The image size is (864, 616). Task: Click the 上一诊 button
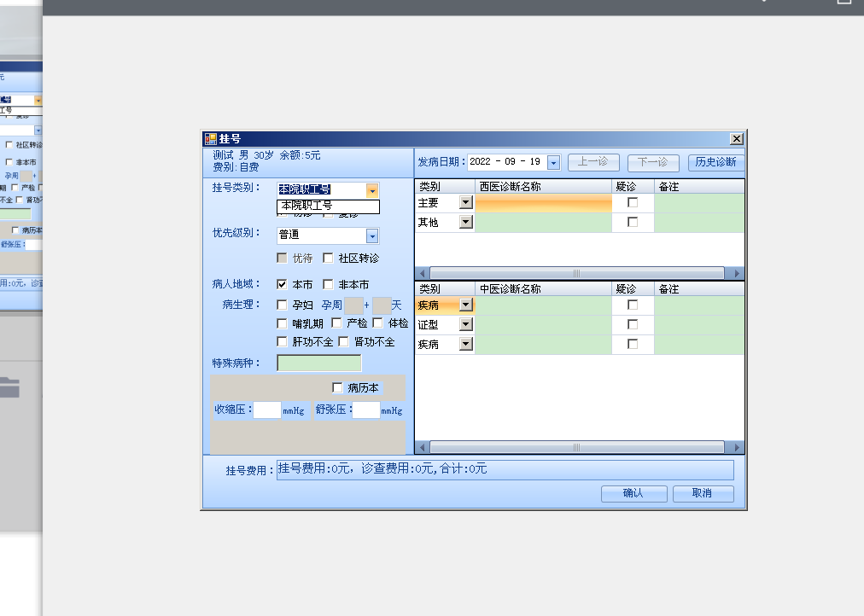(x=593, y=162)
